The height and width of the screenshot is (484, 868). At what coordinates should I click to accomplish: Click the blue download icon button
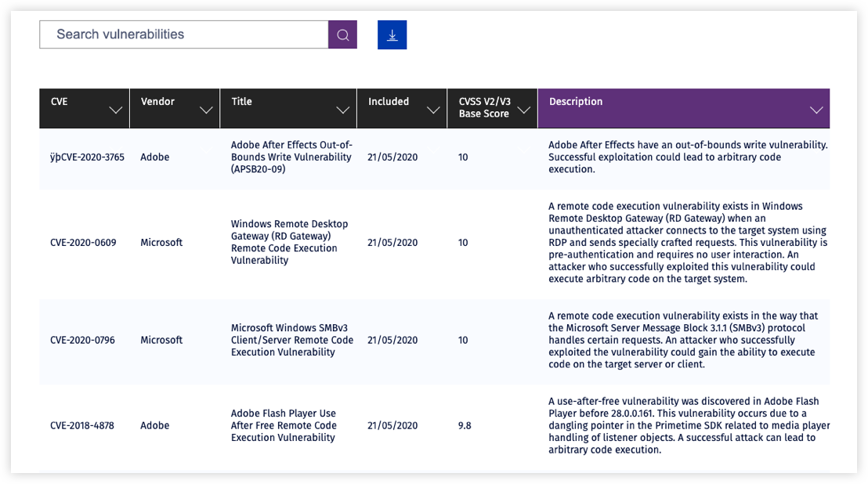click(x=392, y=34)
